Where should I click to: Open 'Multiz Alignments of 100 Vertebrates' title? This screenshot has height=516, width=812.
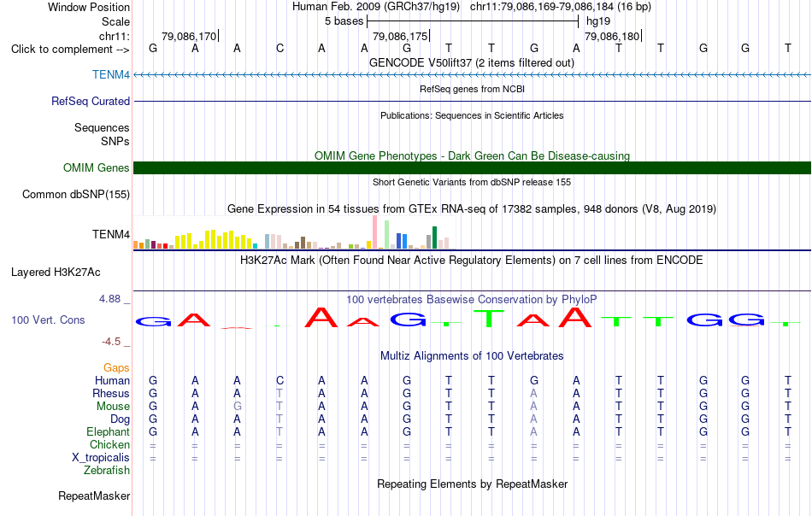tap(472, 355)
